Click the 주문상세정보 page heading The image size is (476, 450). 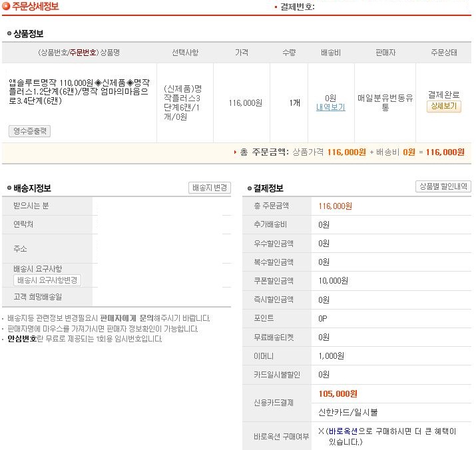(x=35, y=7)
